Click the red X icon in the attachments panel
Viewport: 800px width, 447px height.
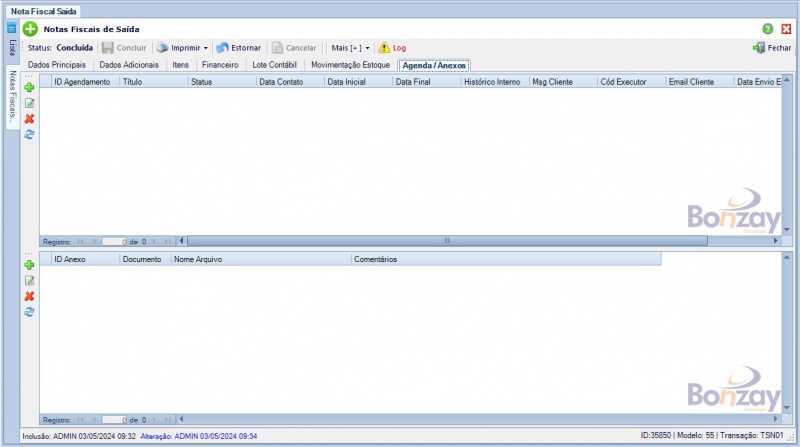pos(29,296)
